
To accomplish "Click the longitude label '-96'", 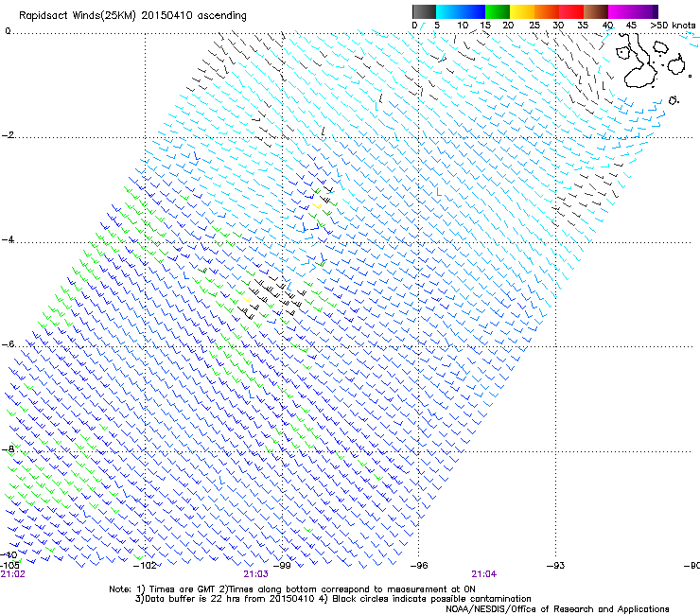I will [419, 566].
